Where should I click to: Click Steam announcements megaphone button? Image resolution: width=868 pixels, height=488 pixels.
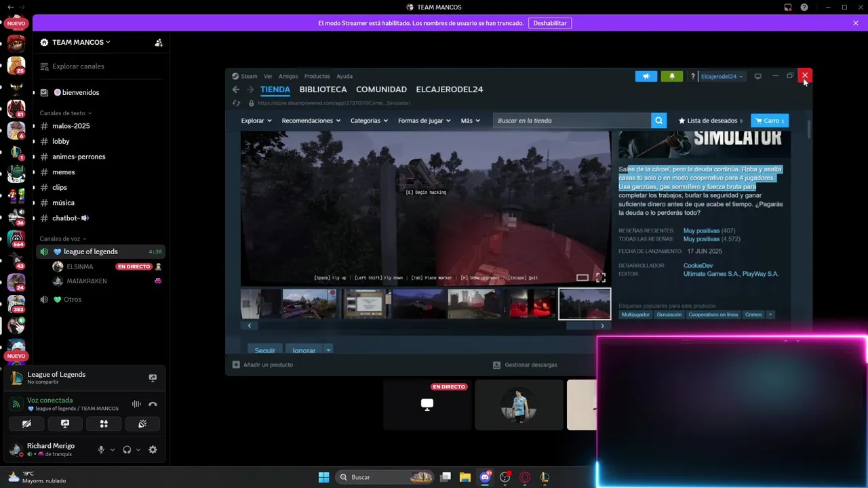(646, 76)
